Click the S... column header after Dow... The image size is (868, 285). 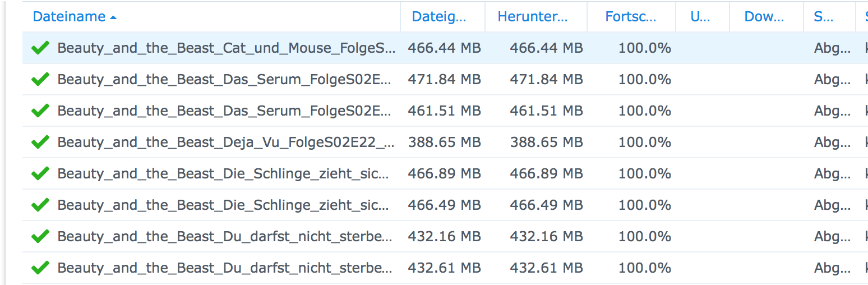(823, 17)
